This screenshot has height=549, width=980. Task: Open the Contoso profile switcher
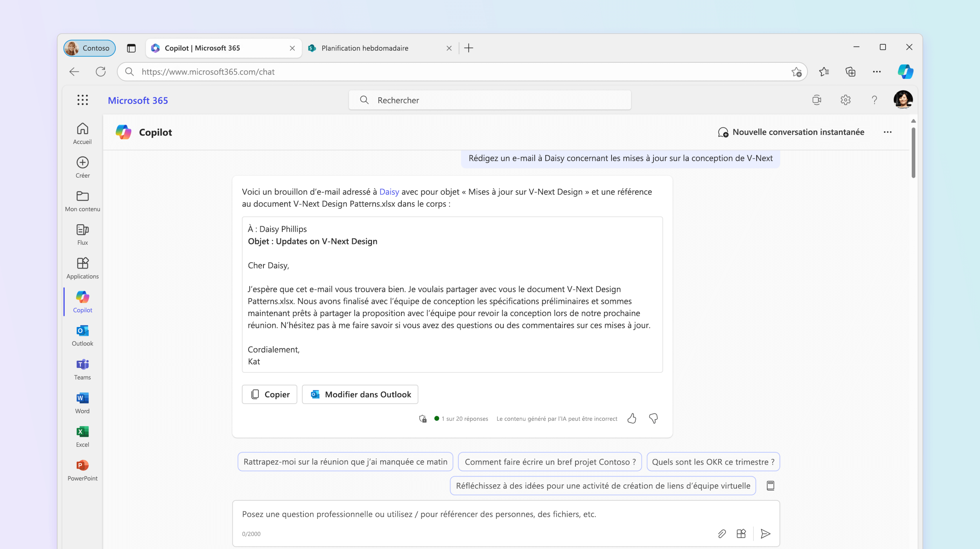click(x=89, y=48)
